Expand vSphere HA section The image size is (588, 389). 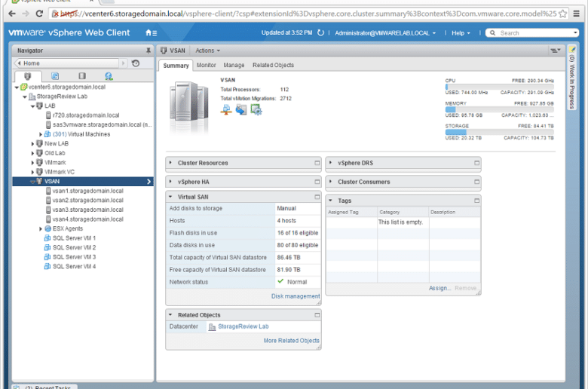(170, 182)
